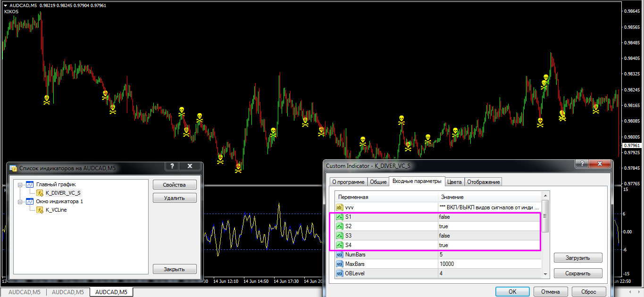The width and height of the screenshot is (644, 297).
Task: Collapse the Окно индикатора 1 tree node
Action: 20,201
